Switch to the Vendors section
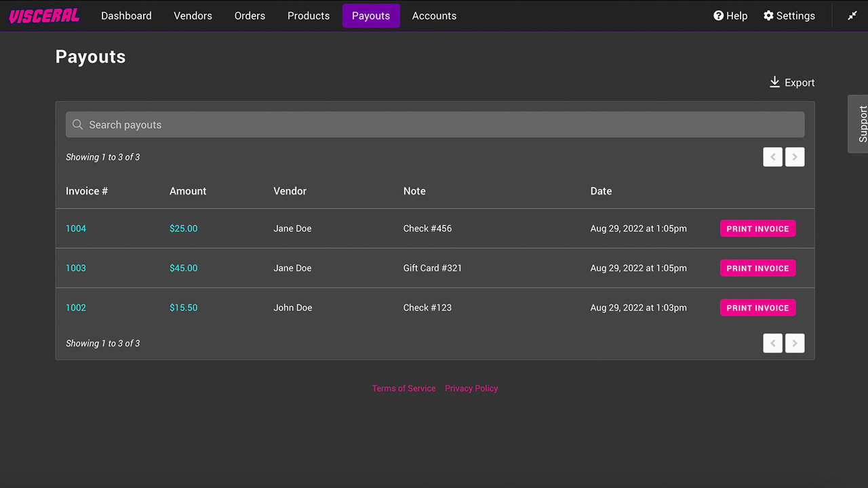 (193, 16)
